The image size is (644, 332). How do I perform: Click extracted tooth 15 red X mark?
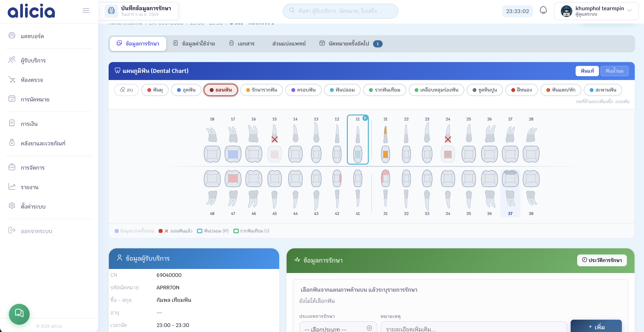pos(274,139)
